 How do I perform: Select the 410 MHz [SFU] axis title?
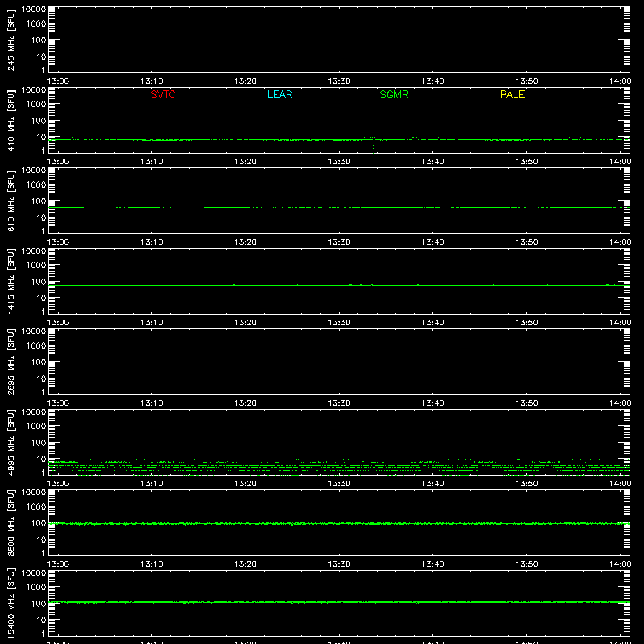(10, 120)
